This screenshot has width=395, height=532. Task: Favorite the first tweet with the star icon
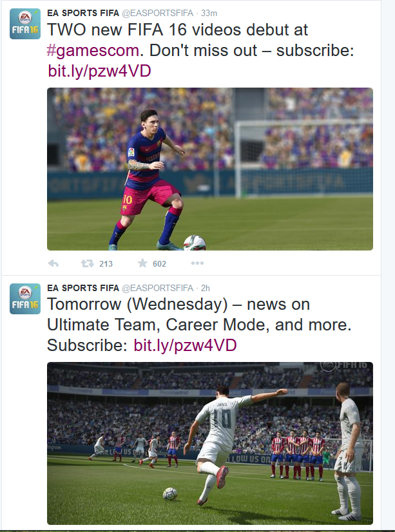142,263
